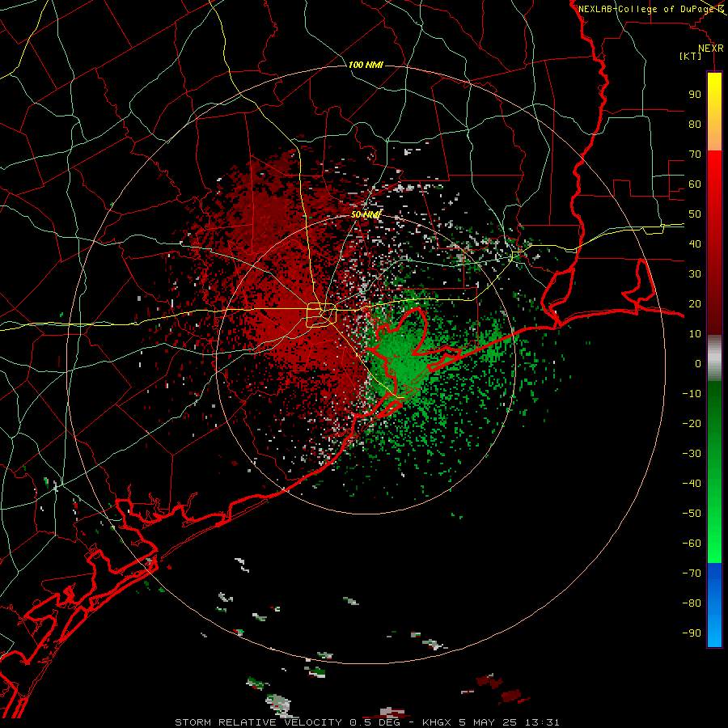Viewport: 728px width, 728px height.
Task: Click STORM RELATIVE VELOCITY in the caption
Action: click(x=258, y=722)
